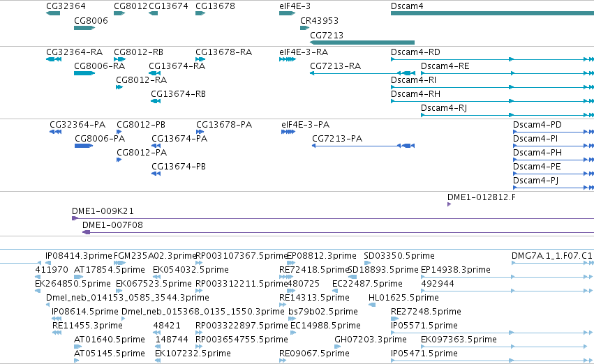Click protein CG8012-PB
Screen dimensions: 594x364
[x=141, y=125]
